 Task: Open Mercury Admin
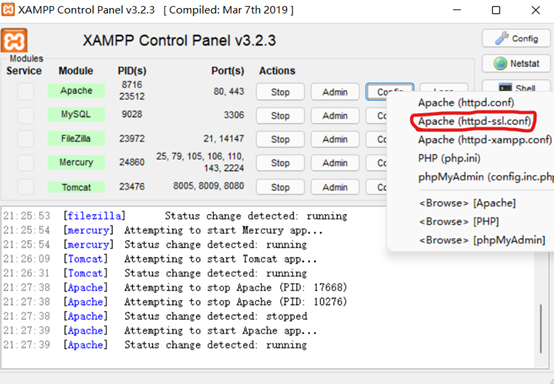(x=335, y=163)
